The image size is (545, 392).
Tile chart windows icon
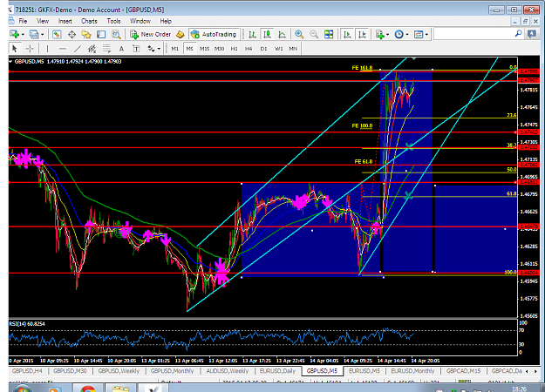click(x=329, y=34)
